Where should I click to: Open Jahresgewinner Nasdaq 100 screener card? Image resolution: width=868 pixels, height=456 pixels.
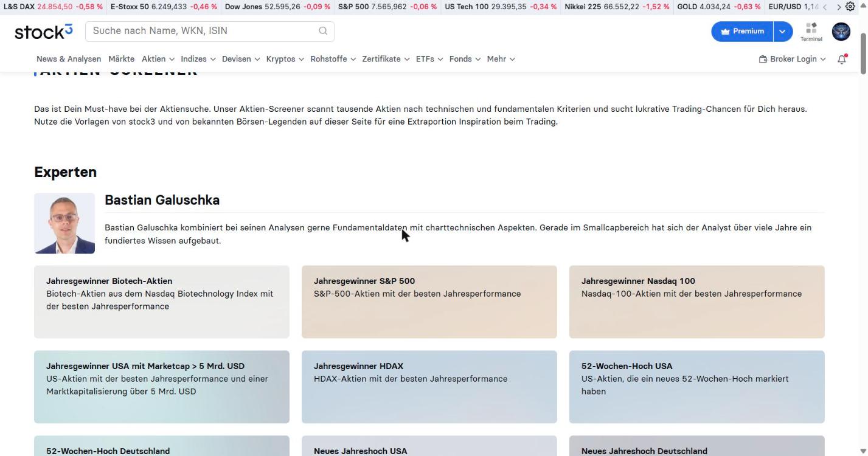pos(697,302)
